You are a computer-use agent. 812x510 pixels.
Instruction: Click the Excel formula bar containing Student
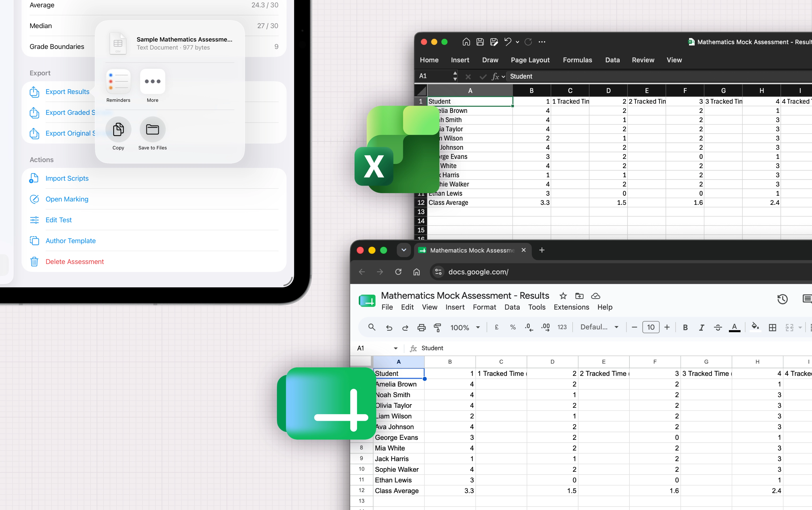[x=659, y=76]
